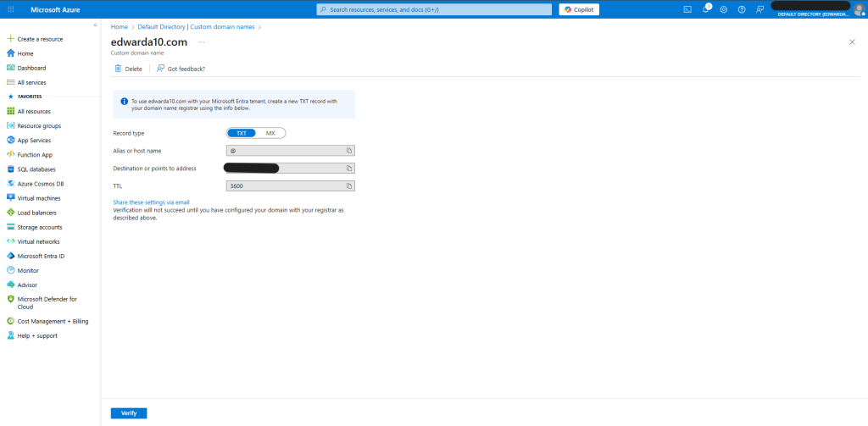This screenshot has width=868, height=426.
Task: Copy the TTL value
Action: point(349,185)
